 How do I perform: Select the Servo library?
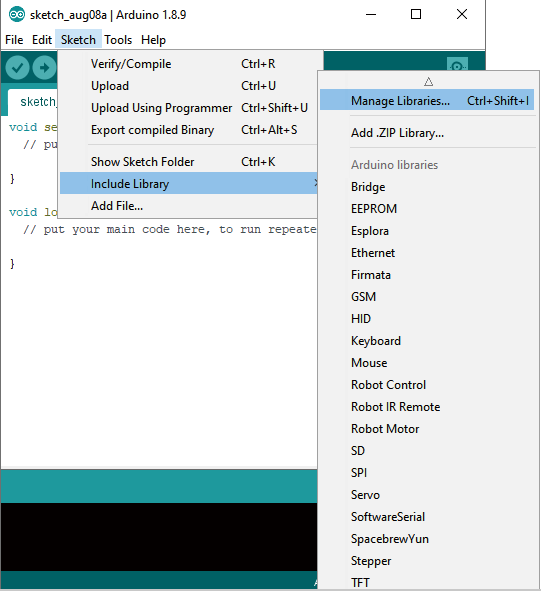427,495
